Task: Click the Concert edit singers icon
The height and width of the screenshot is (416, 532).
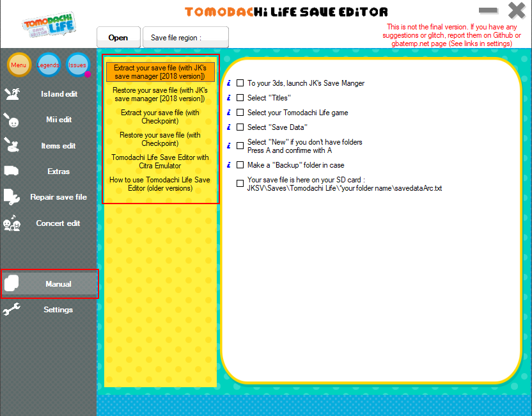Action: coord(12,223)
